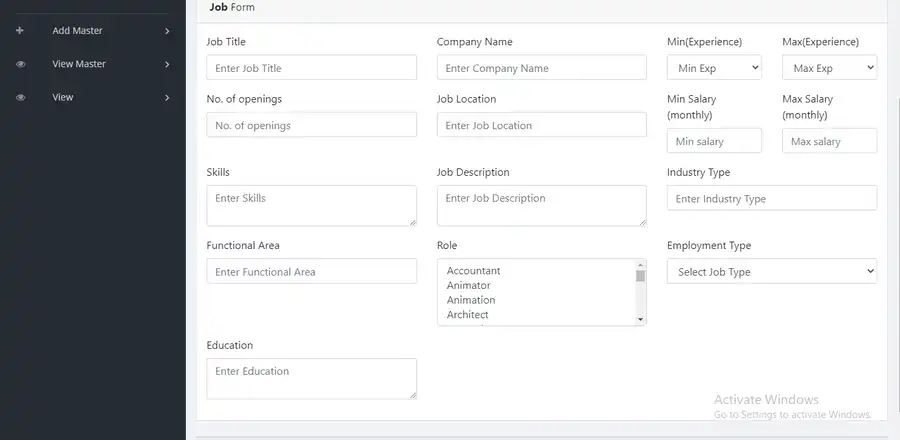Click the plus icon beside Add Master

pos(20,31)
